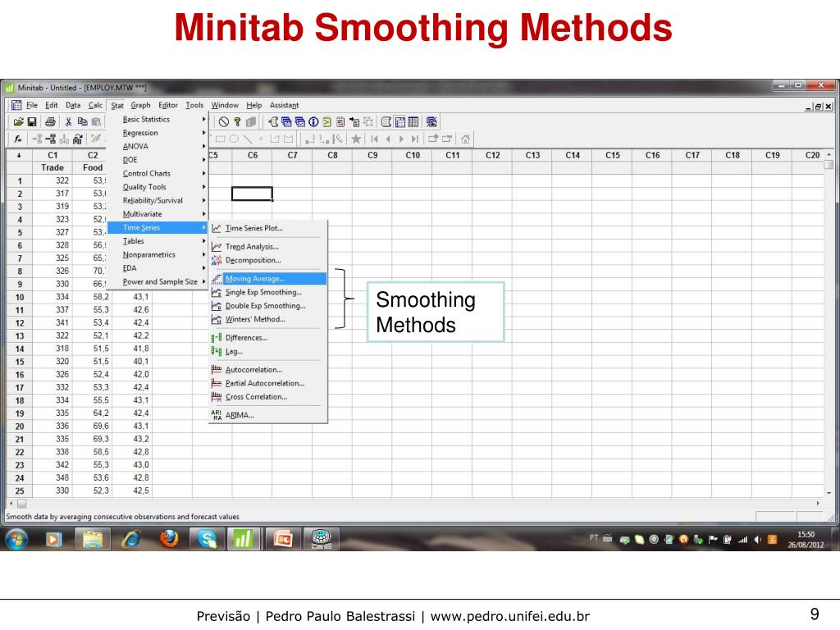Viewport: 840px width, 630px height.
Task: Choose Cross Correlation entry
Action: 268,397
